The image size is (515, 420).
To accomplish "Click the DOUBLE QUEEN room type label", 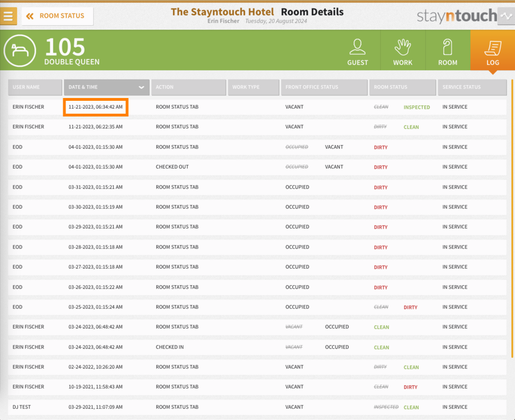I will pyautogui.click(x=72, y=62).
